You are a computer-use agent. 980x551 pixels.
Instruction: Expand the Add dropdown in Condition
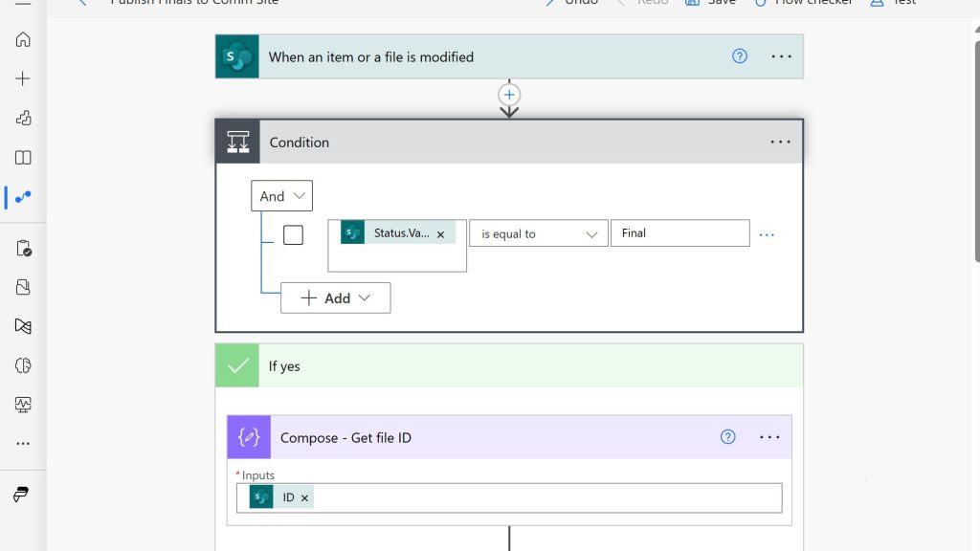pos(335,298)
